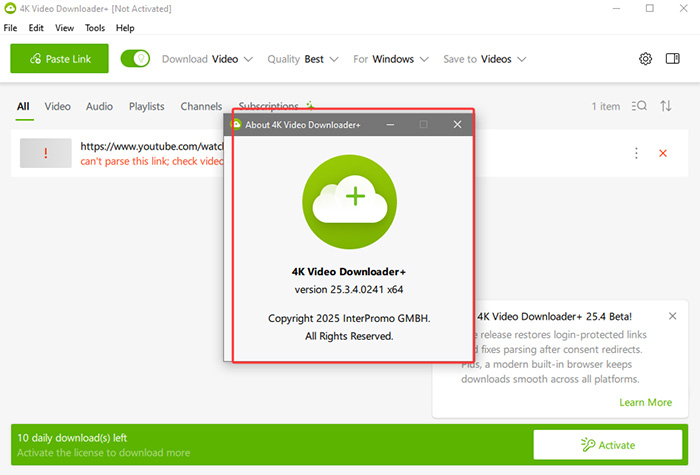This screenshot has height=475, width=700.
Task: Click the 4K Video Downloader+ 25.4 Beta! heading
Action: (554, 317)
